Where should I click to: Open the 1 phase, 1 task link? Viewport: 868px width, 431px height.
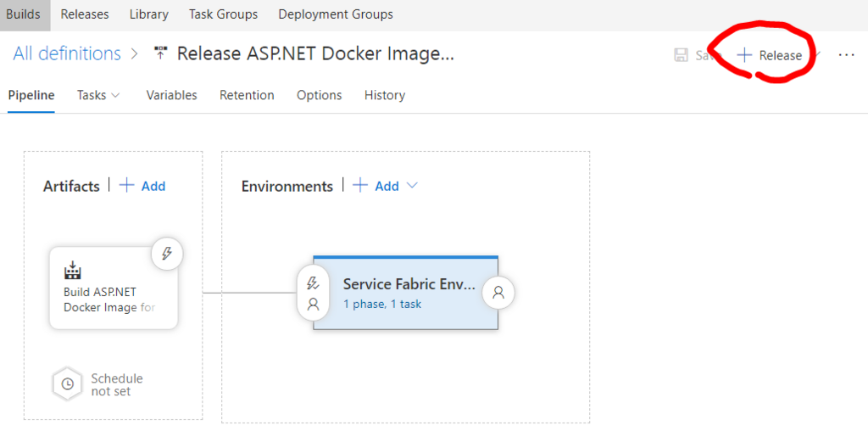382,304
